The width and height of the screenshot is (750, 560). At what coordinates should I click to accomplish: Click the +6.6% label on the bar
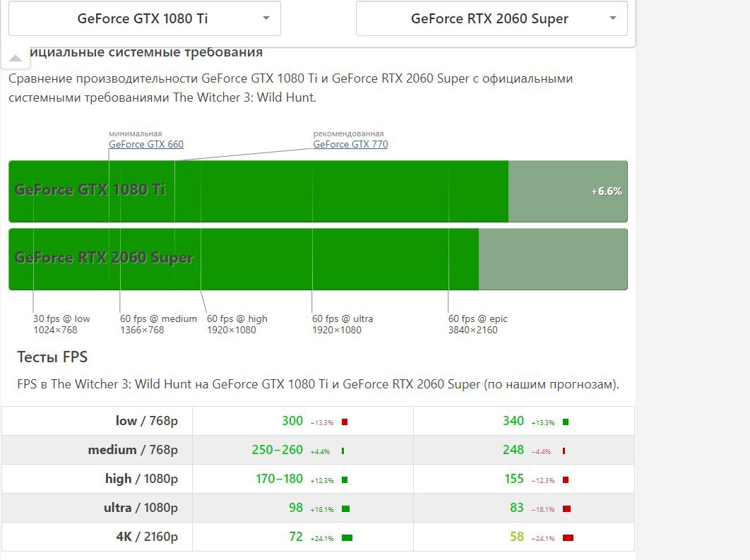click(x=607, y=191)
